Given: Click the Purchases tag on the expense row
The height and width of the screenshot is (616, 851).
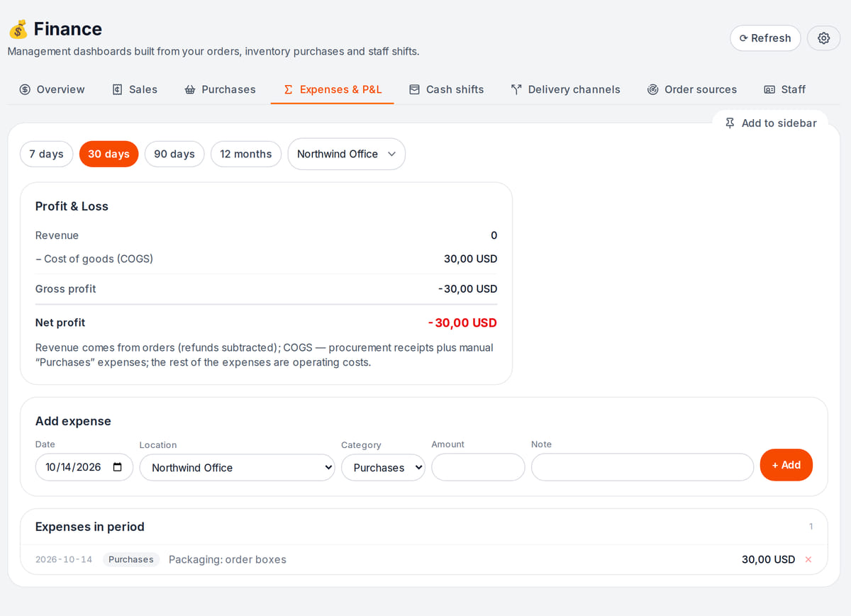Looking at the screenshot, I should (131, 559).
